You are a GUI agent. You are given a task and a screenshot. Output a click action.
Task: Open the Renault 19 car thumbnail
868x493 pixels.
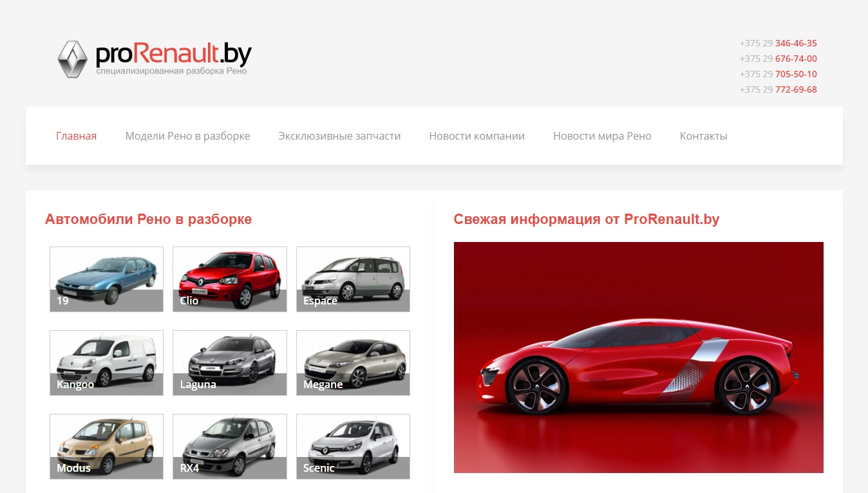click(x=106, y=279)
